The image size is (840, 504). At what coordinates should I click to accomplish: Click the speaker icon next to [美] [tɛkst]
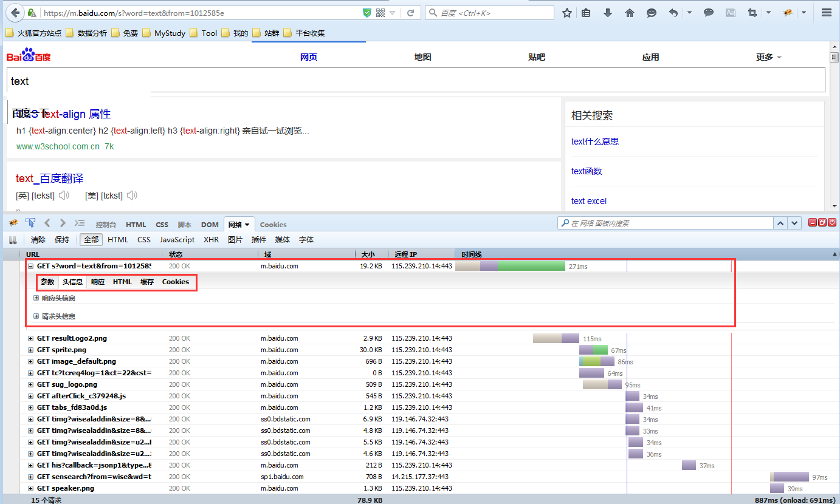tap(132, 196)
